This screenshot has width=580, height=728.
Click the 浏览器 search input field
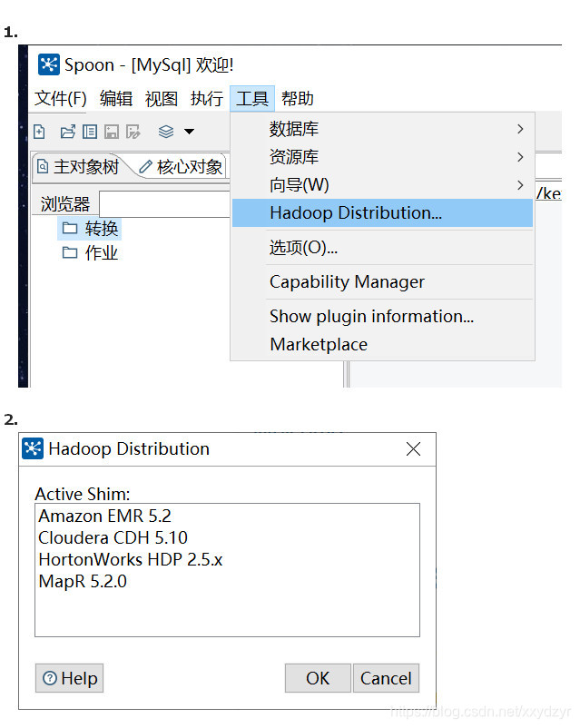pyautogui.click(x=165, y=204)
